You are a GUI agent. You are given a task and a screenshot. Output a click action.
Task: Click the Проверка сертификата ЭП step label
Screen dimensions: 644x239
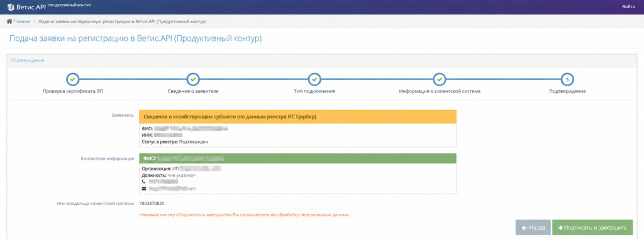click(72, 91)
